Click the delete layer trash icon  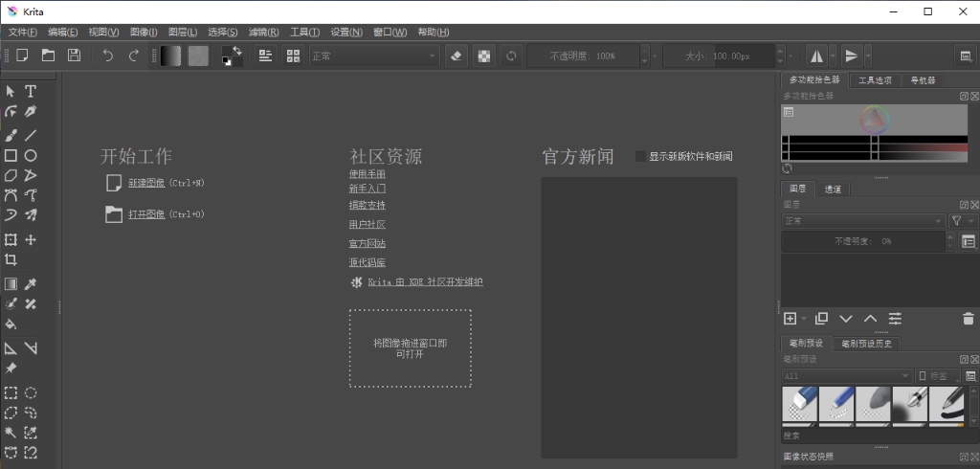click(x=968, y=318)
